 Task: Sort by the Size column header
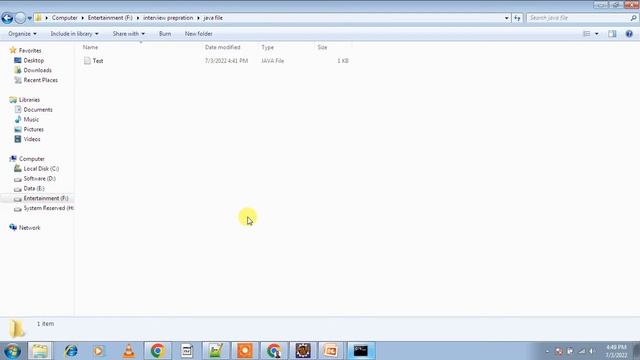322,47
